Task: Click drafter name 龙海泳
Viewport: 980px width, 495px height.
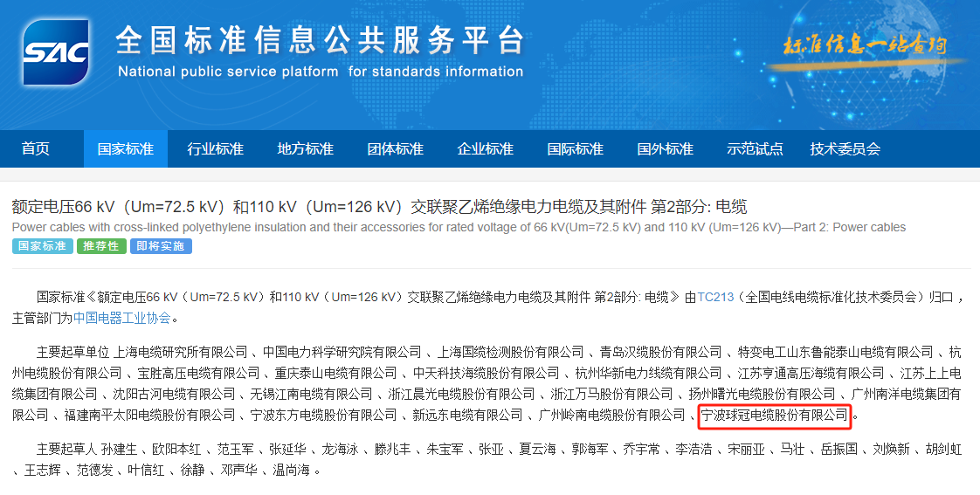Action: (340, 449)
